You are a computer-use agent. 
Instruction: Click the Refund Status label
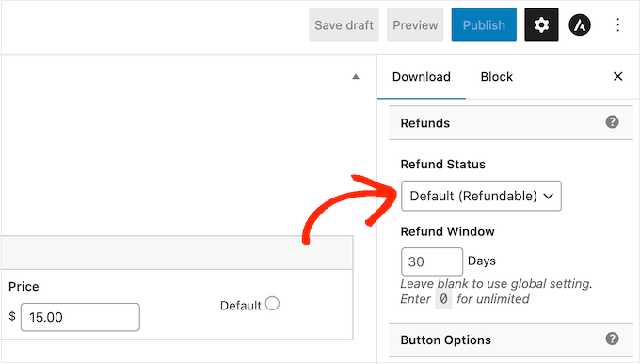pyautogui.click(x=443, y=164)
